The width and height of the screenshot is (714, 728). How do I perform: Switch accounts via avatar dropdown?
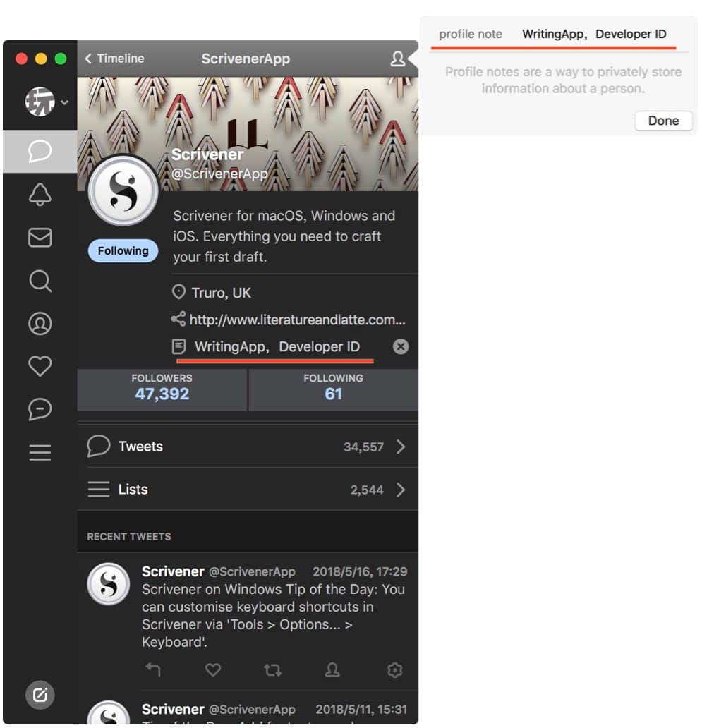(x=46, y=101)
